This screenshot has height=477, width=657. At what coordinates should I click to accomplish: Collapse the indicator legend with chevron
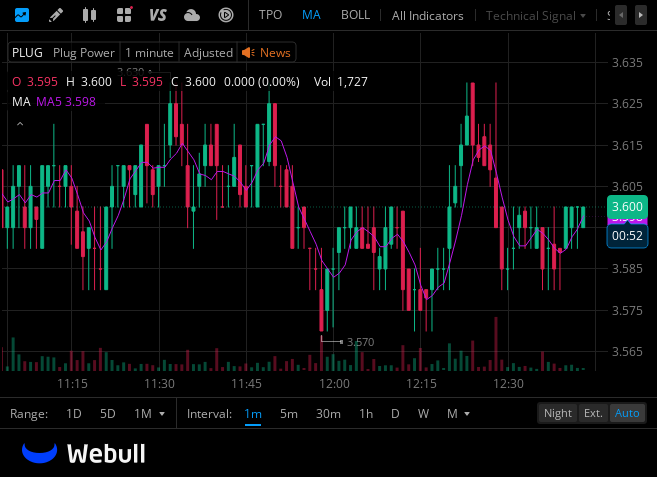[20, 124]
